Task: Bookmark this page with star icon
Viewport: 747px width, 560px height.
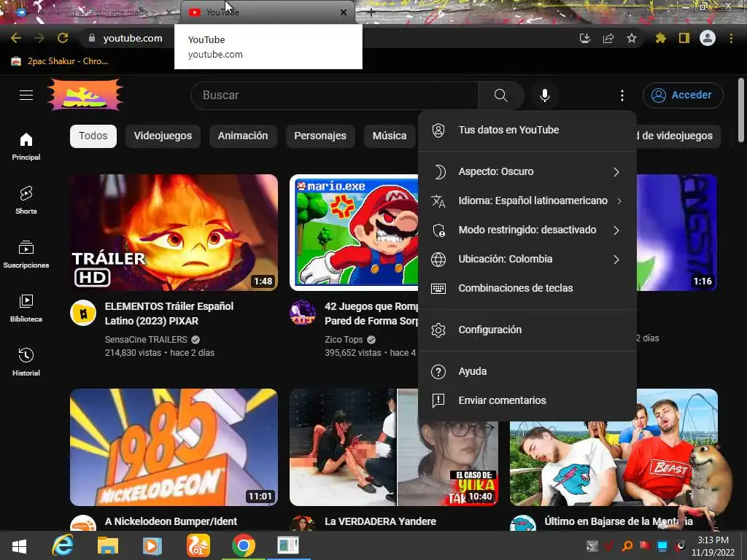Action: pos(632,38)
